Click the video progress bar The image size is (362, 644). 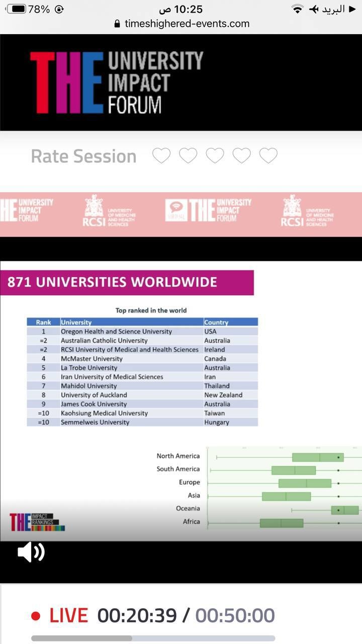(x=153, y=638)
